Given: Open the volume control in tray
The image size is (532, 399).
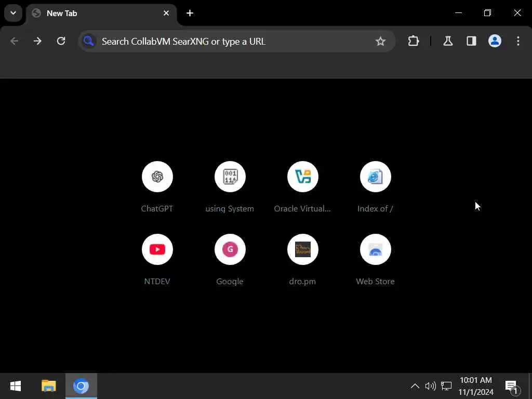Looking at the screenshot, I should pos(430,386).
